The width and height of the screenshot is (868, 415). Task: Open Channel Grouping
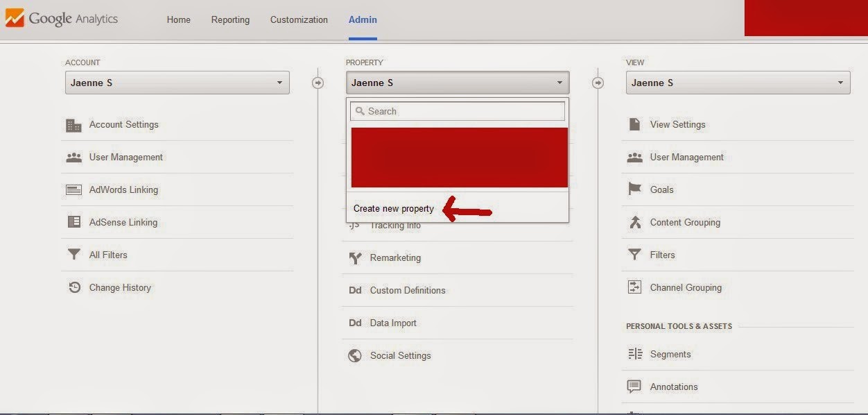(x=686, y=287)
